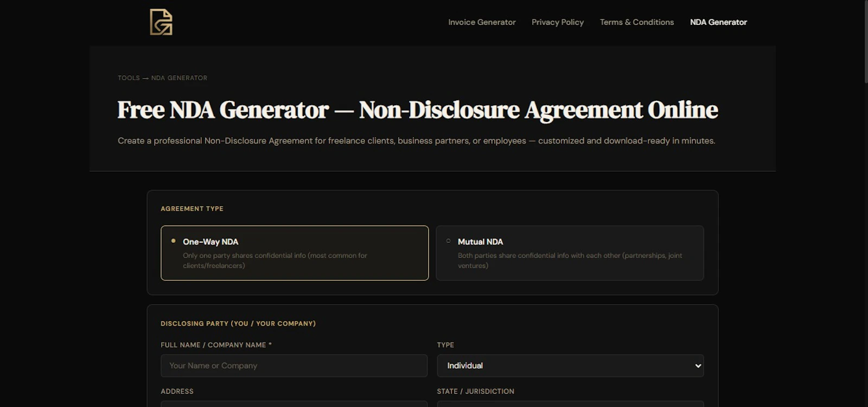
Task: Click the AGREEMENT TYPE section heading
Action: [x=192, y=209]
